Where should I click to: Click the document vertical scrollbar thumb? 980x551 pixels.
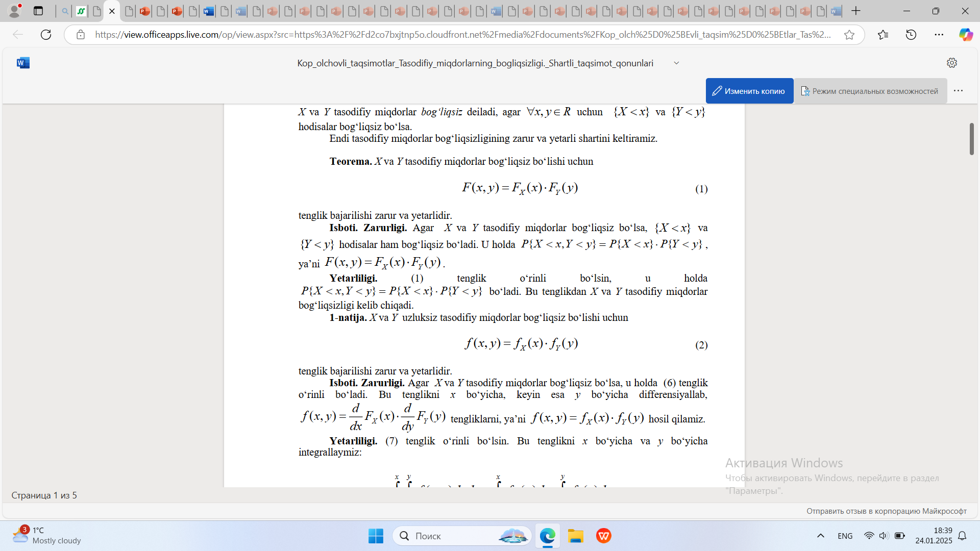971,139
